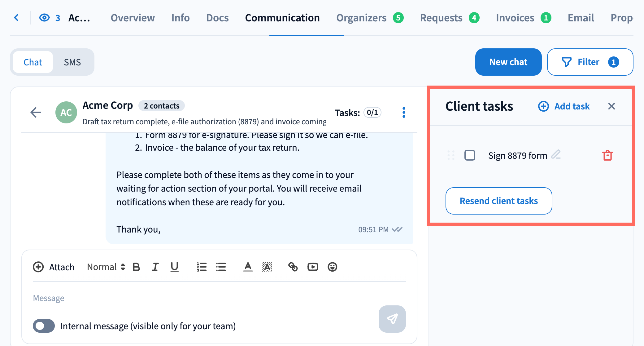Apply numbered list formatting
644x346 pixels.
tap(202, 267)
